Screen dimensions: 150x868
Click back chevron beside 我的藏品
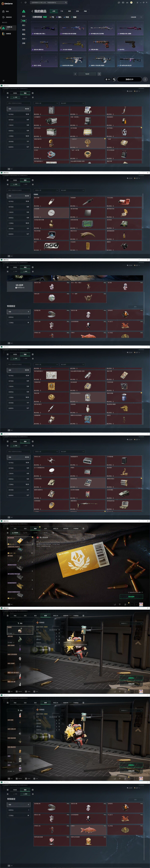pyautogui.click(x=32, y=11)
